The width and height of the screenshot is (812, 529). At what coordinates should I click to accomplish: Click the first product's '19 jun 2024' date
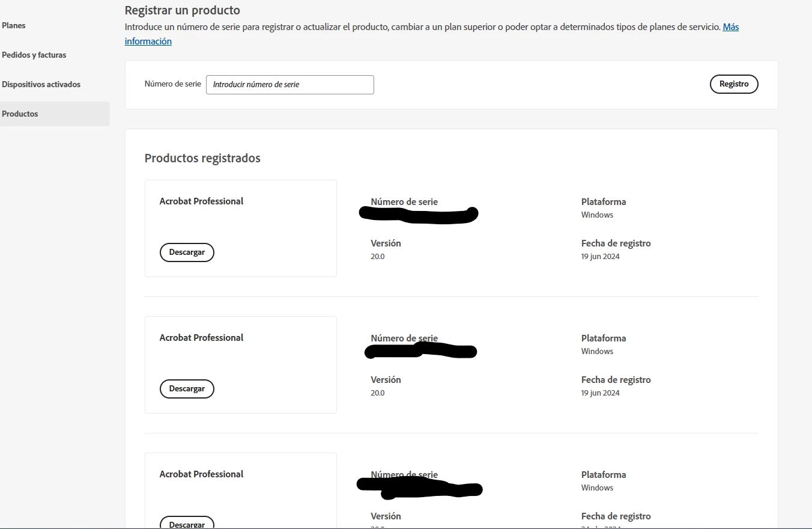pos(601,256)
